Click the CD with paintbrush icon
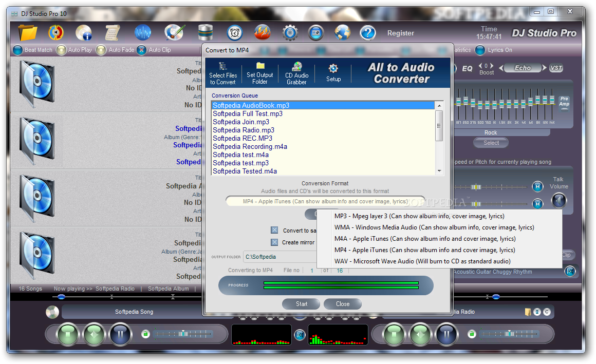The width and height of the screenshot is (596, 364). (x=175, y=33)
